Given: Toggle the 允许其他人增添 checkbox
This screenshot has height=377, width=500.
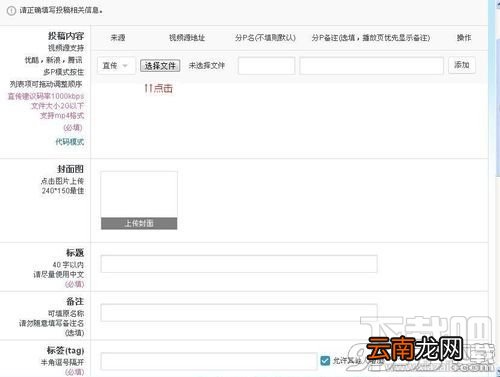Looking at the screenshot, I should [325, 360].
